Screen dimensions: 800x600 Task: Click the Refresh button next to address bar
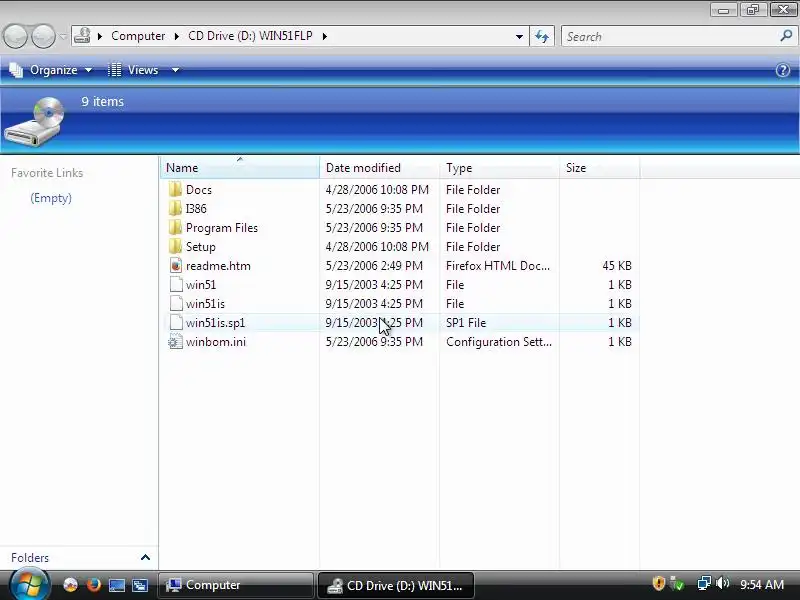[x=542, y=37]
